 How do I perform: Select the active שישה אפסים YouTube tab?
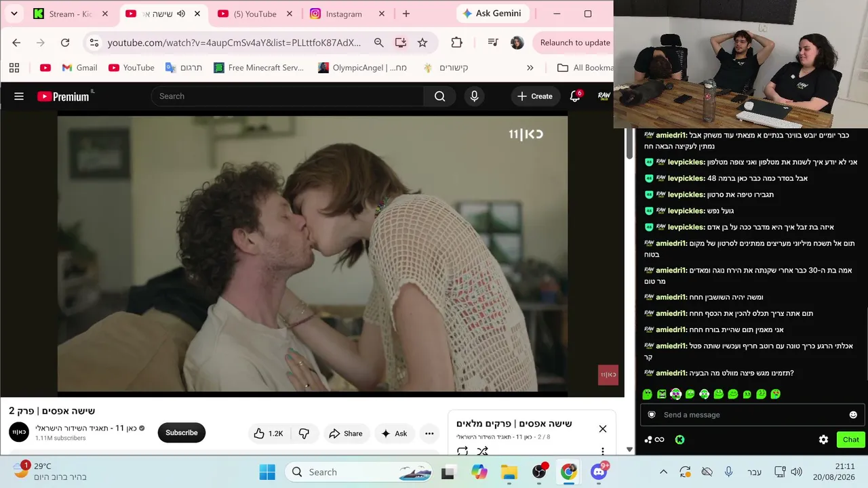(x=163, y=14)
